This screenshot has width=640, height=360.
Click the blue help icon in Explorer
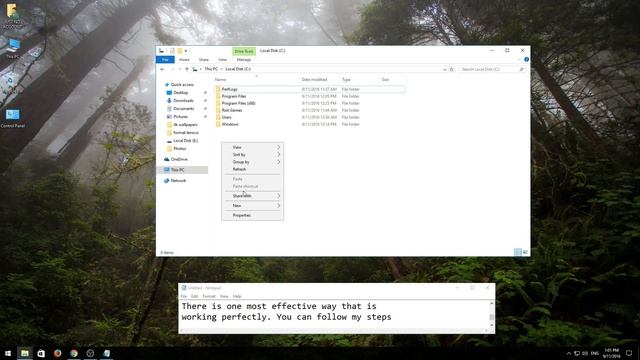526,60
